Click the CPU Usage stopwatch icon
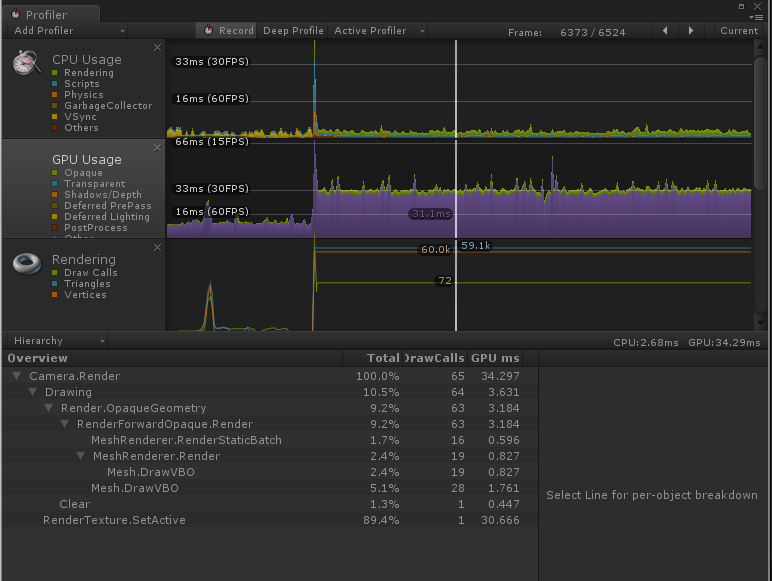Screen dimensions: 772x581 coord(27,63)
